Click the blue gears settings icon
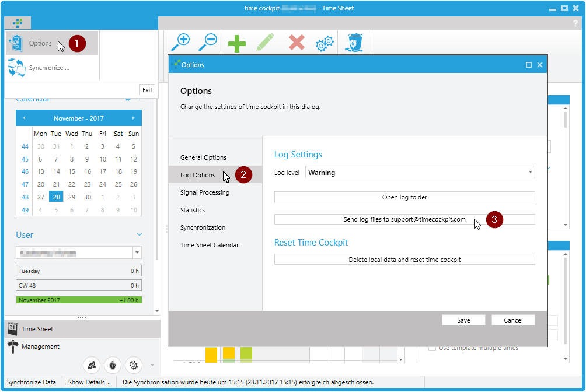Screen dimensions: 586x392 [325, 43]
